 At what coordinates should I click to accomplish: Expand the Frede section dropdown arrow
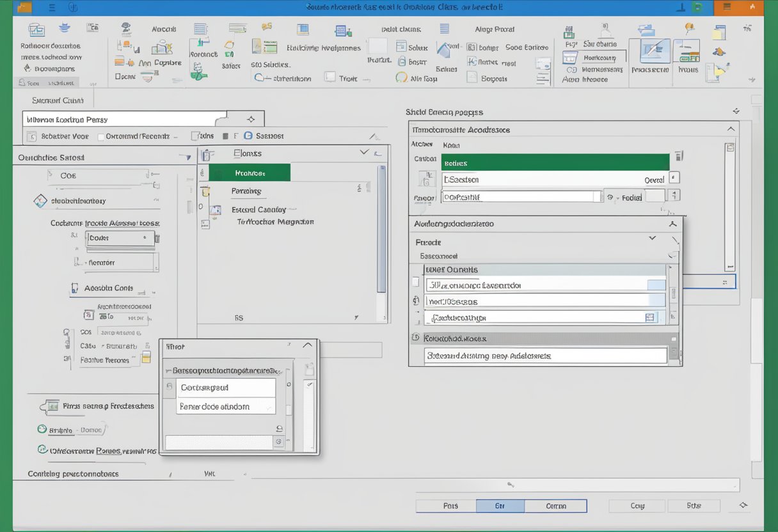pos(652,237)
